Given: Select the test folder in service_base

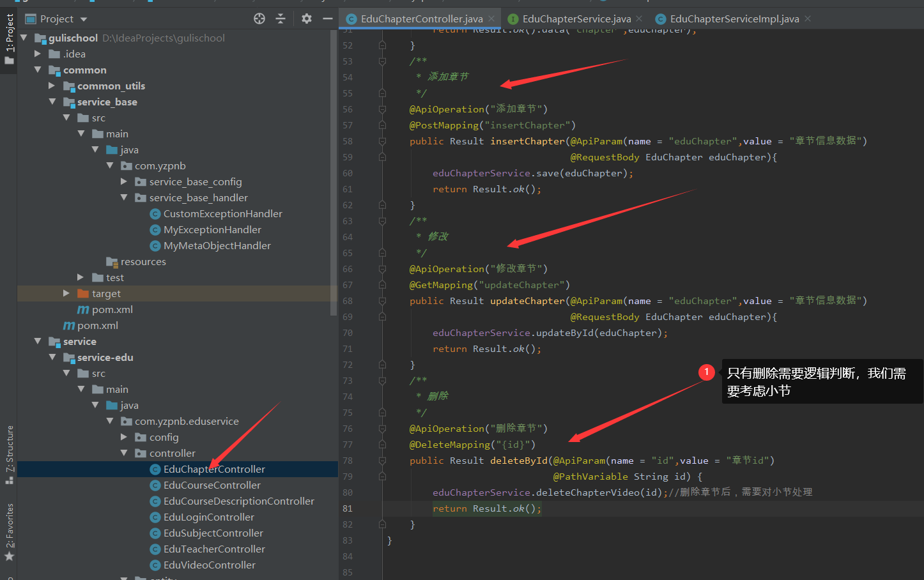Looking at the screenshot, I should pos(115,277).
